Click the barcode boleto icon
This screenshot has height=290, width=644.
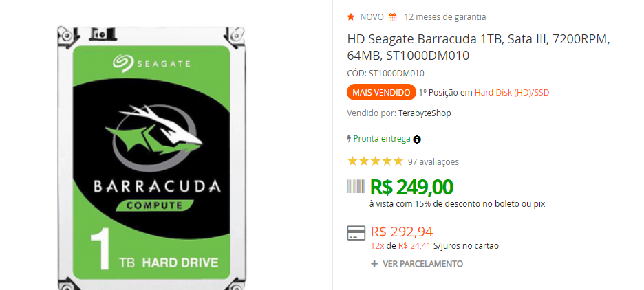356,186
